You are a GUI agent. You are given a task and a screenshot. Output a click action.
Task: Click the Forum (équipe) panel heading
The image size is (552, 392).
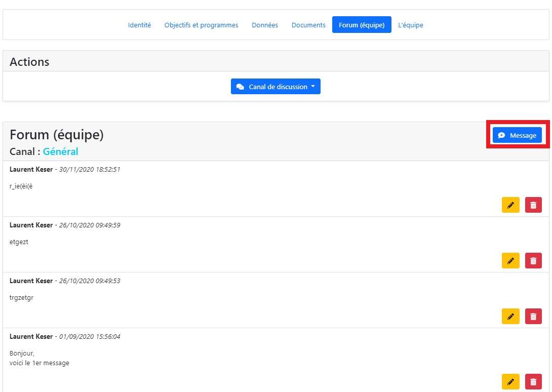coord(57,135)
